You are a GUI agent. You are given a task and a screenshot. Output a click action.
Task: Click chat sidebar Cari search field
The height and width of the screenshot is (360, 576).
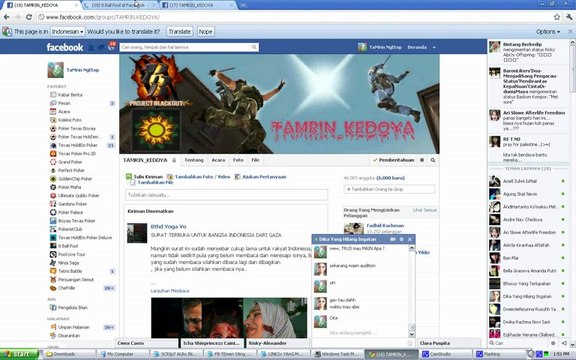pyautogui.click(x=518, y=343)
